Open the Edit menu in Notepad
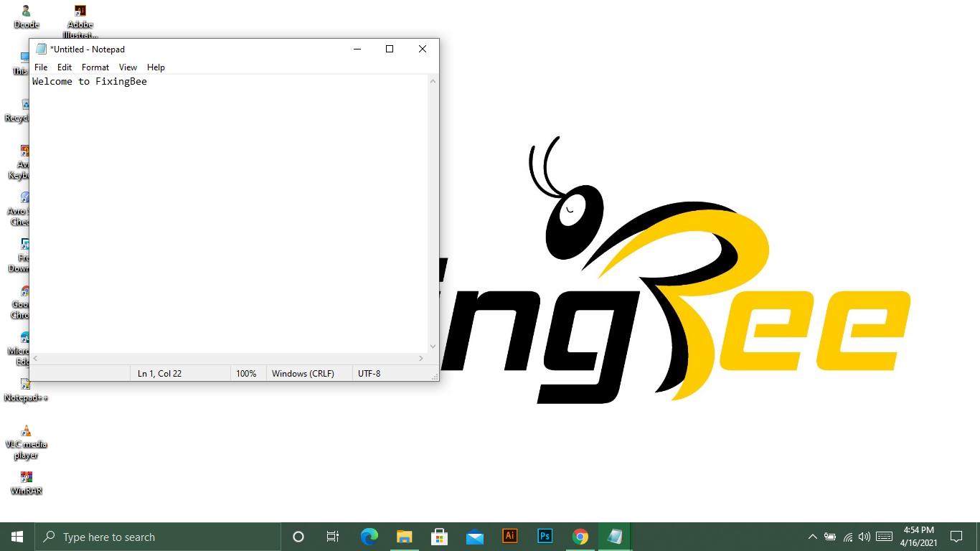 click(65, 67)
